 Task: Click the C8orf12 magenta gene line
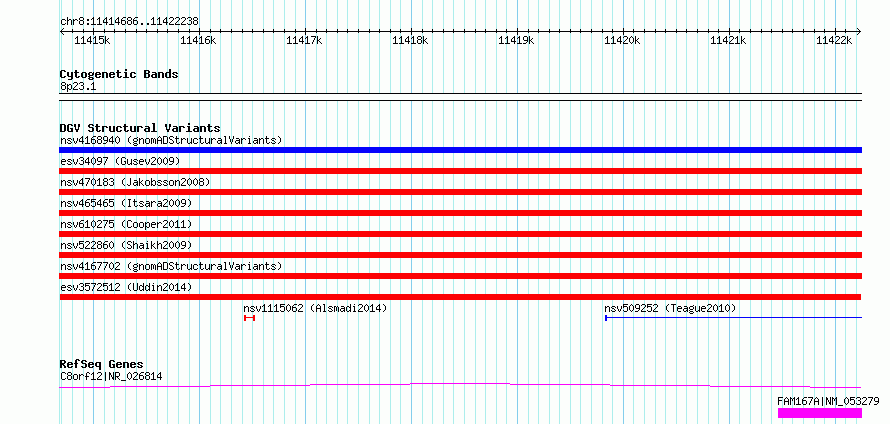[x=460, y=385]
